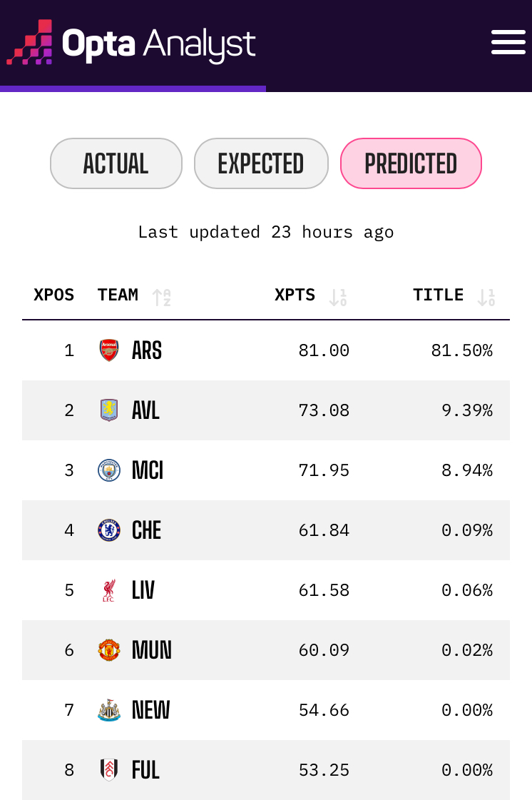Switch to the EXPECTED table view
532x800 pixels.
pos(261,163)
